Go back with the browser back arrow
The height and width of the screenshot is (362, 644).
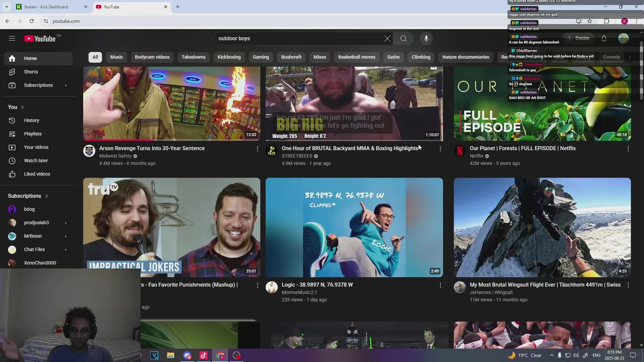click(x=7, y=21)
